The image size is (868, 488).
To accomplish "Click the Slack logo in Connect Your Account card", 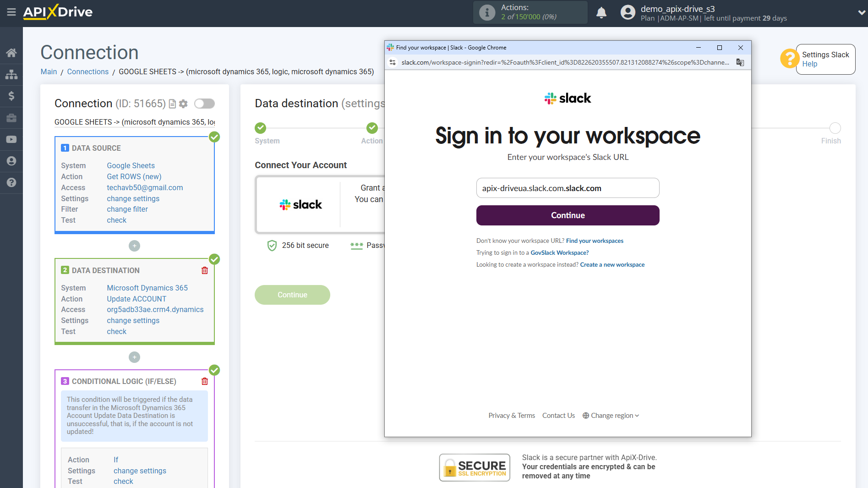I will click(300, 204).
